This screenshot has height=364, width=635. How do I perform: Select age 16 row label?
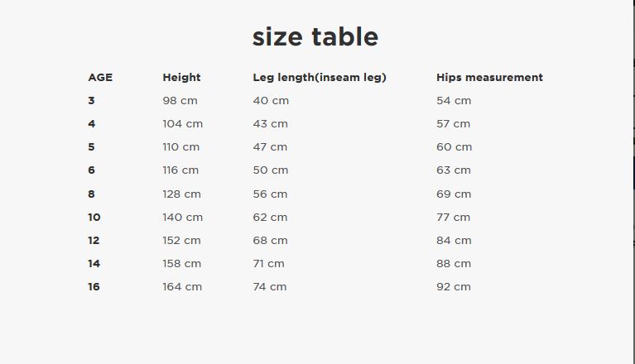click(x=94, y=286)
